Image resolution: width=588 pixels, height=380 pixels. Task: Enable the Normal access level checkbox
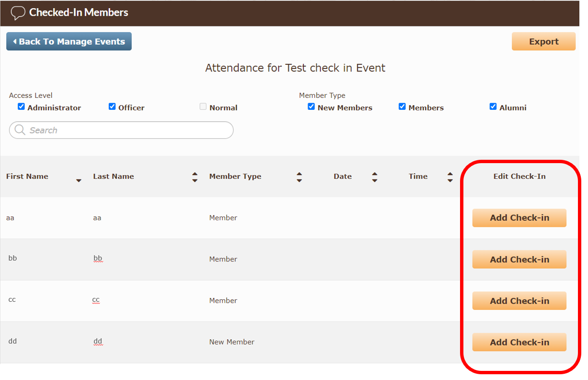[x=203, y=107]
